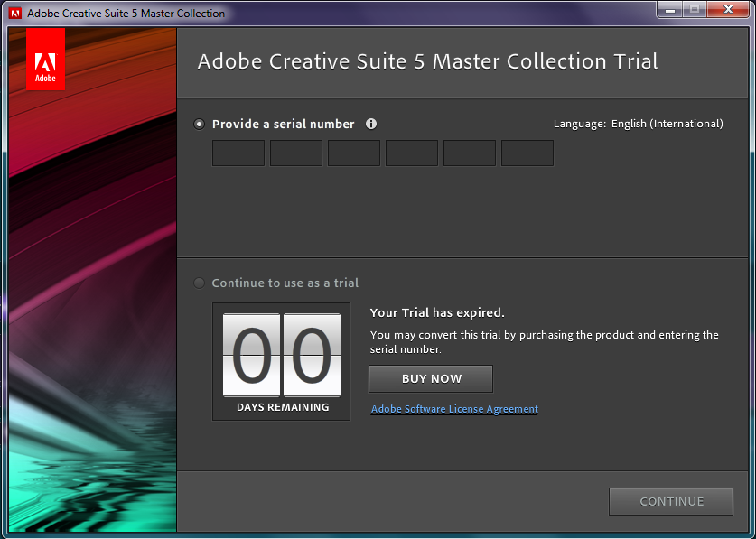The width and height of the screenshot is (756, 539).
Task: Click the sixth serial number field
Action: click(527, 153)
